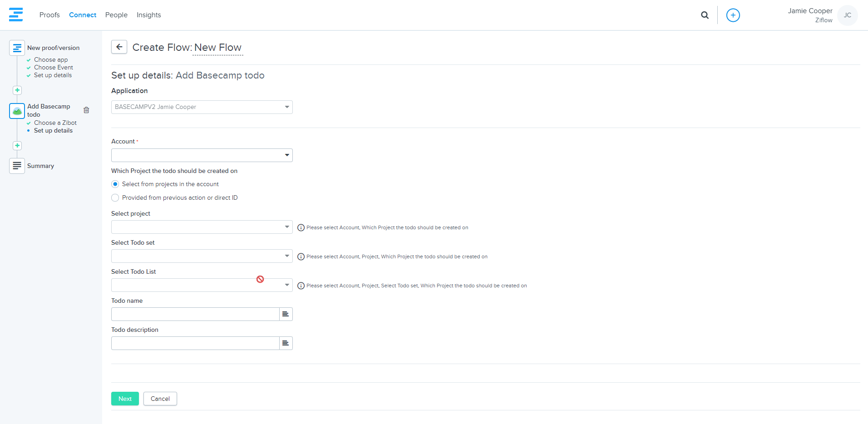
Task: Open the Select Todo set dropdown
Action: click(202, 256)
